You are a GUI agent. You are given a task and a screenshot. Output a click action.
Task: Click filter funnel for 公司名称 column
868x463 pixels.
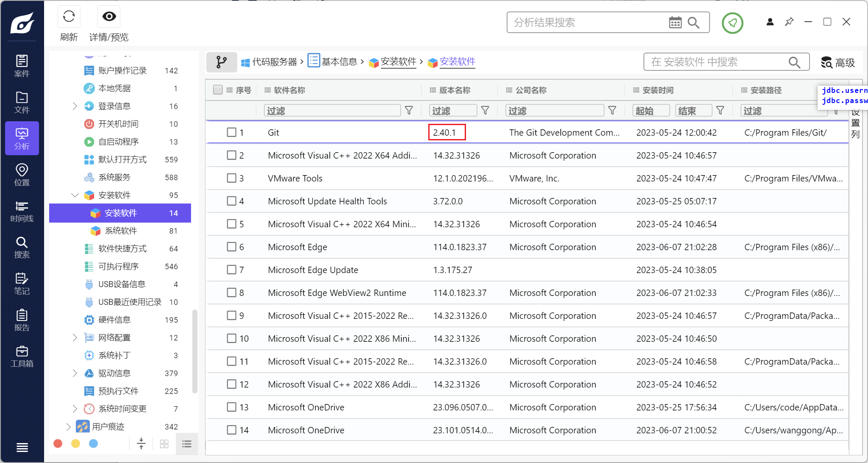[612, 110]
